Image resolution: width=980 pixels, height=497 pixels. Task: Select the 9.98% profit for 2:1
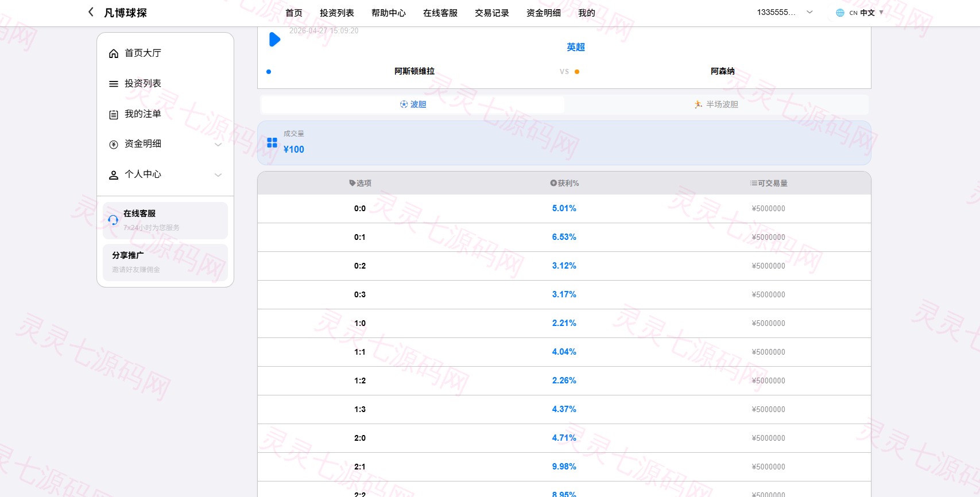click(x=564, y=467)
